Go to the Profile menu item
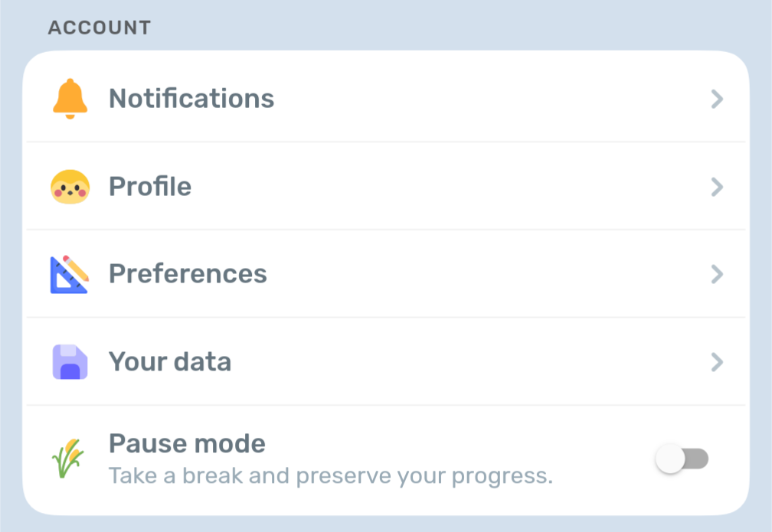Image resolution: width=772 pixels, height=532 pixels. (x=150, y=187)
